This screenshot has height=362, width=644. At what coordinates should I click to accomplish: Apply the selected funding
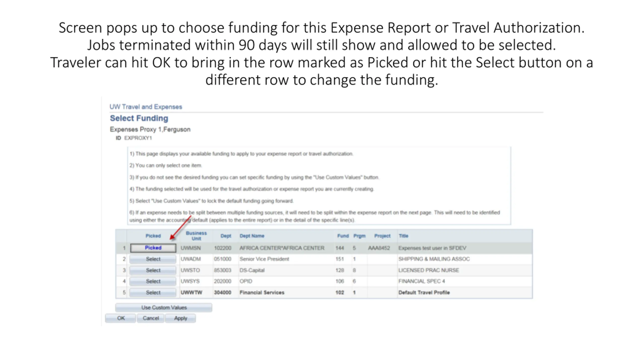(180, 318)
